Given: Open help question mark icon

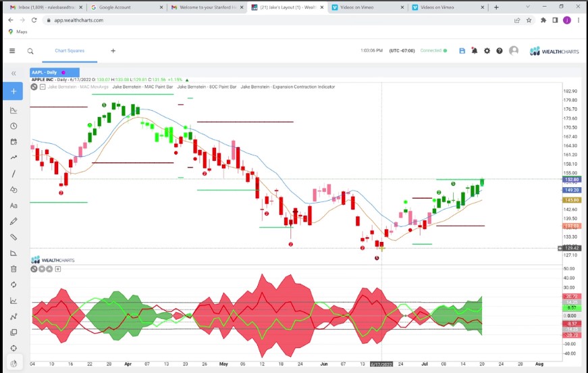Looking at the screenshot, I should click(x=499, y=51).
